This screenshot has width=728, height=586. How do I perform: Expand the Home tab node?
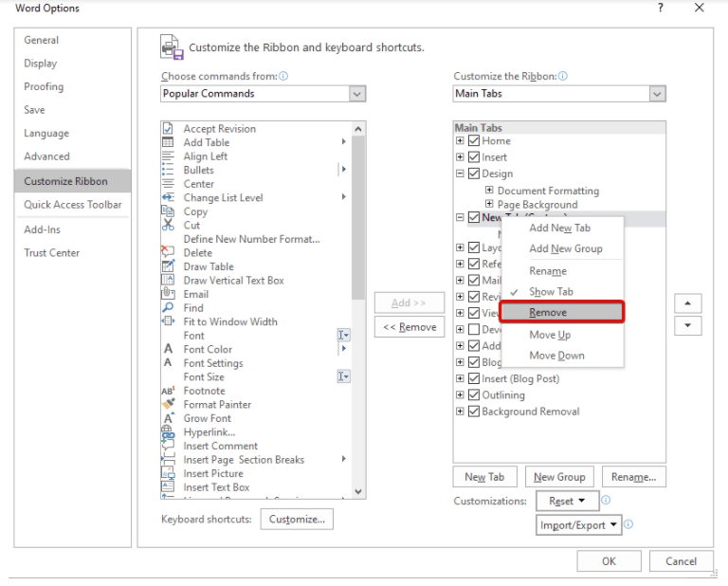(460, 140)
